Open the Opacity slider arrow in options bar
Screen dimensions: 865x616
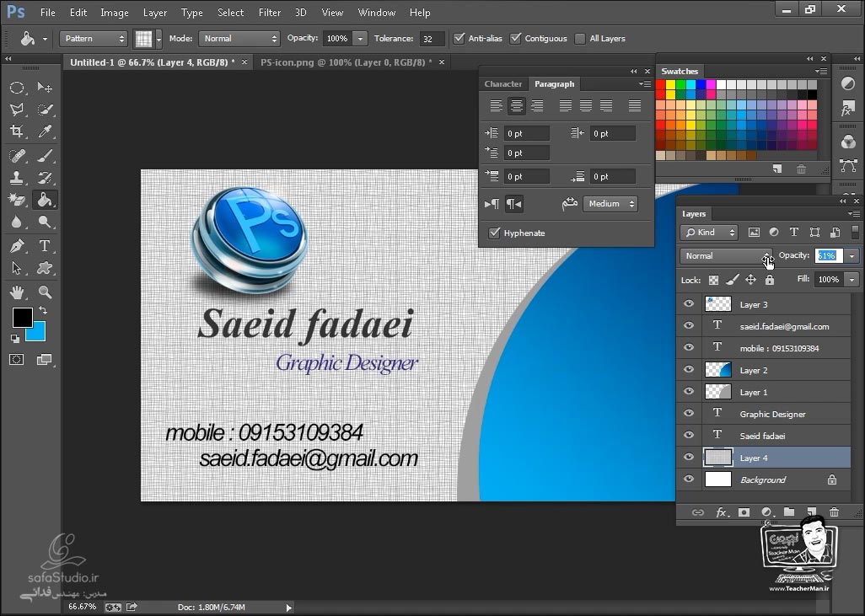click(x=360, y=39)
